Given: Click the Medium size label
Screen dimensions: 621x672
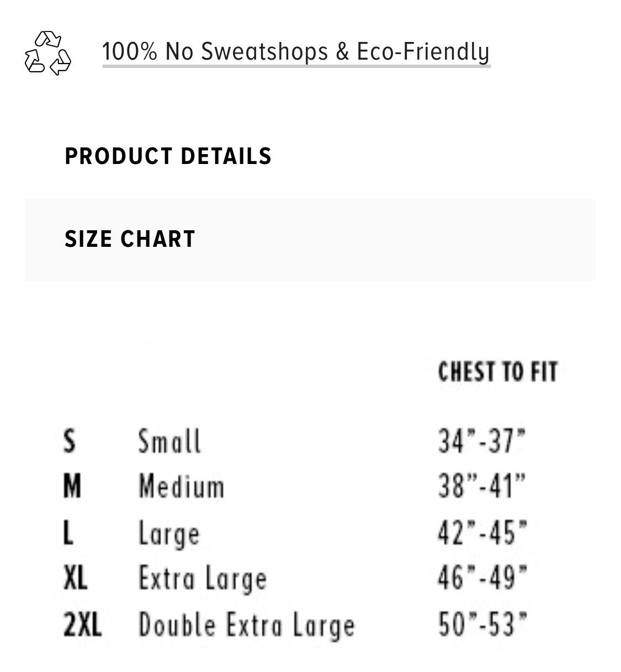Looking at the screenshot, I should [181, 487].
